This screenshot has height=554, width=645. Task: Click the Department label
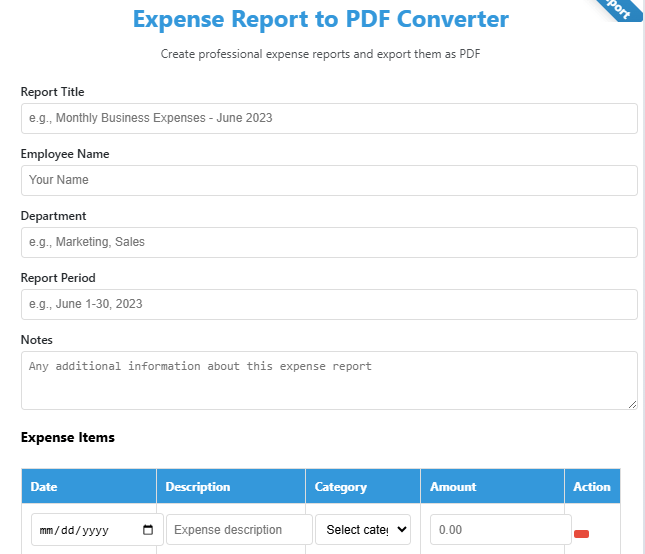(x=53, y=216)
